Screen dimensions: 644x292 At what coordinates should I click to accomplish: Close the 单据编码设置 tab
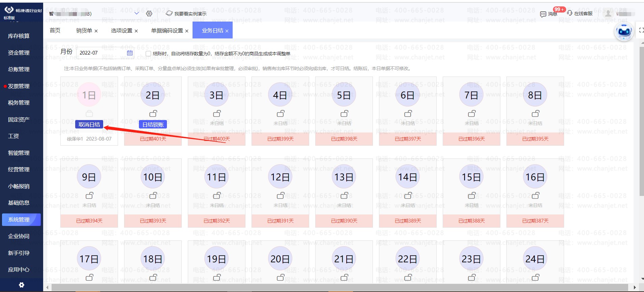coord(187,31)
